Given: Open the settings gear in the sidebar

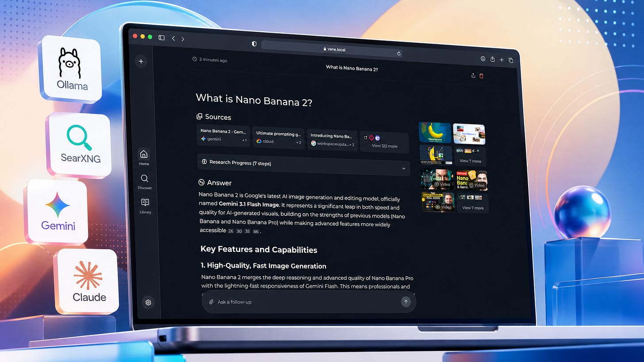Looking at the screenshot, I should tap(148, 302).
